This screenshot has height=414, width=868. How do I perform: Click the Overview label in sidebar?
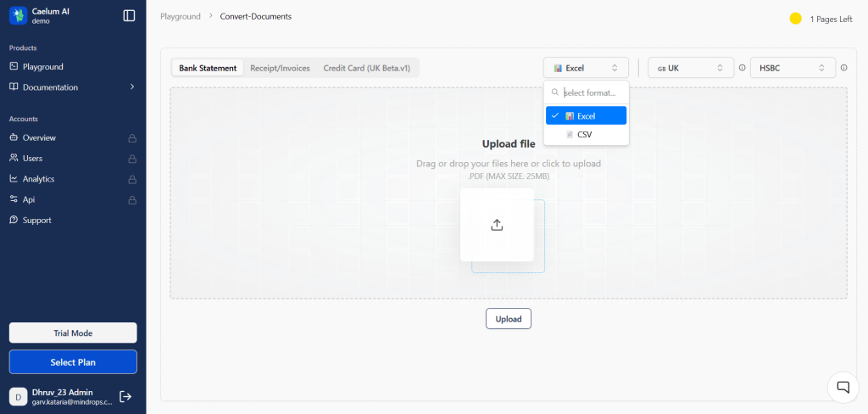[39, 138]
